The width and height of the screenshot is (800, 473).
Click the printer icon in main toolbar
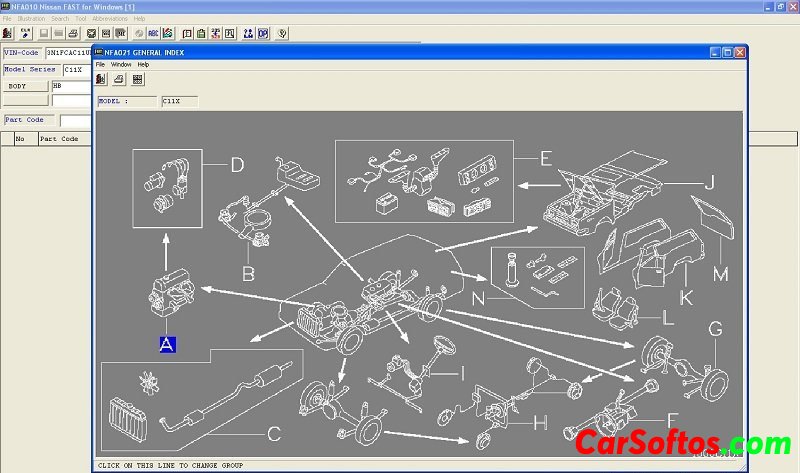point(75,33)
